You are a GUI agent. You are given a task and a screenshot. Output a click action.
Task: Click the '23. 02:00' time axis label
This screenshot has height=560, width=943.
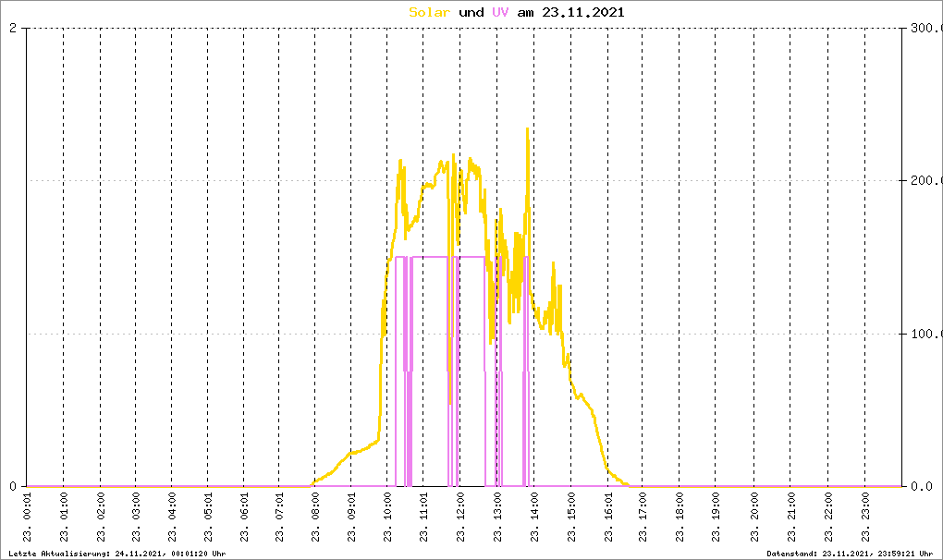[101, 517]
